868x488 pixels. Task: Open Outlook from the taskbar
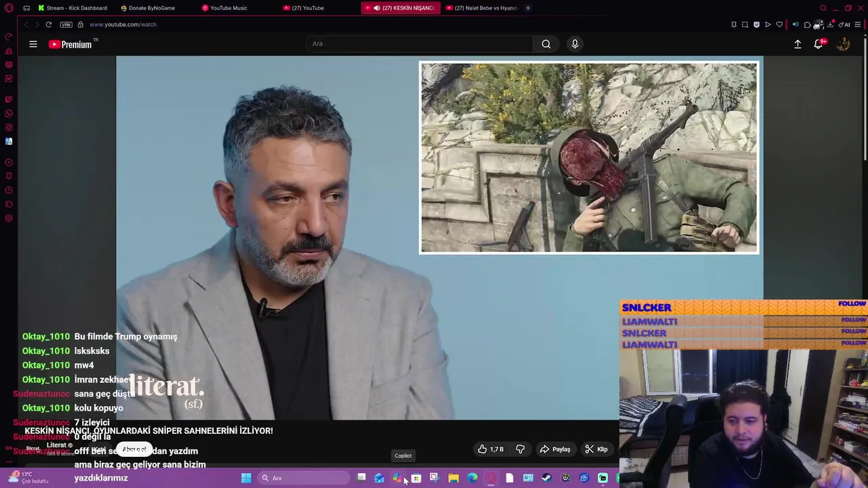379,478
